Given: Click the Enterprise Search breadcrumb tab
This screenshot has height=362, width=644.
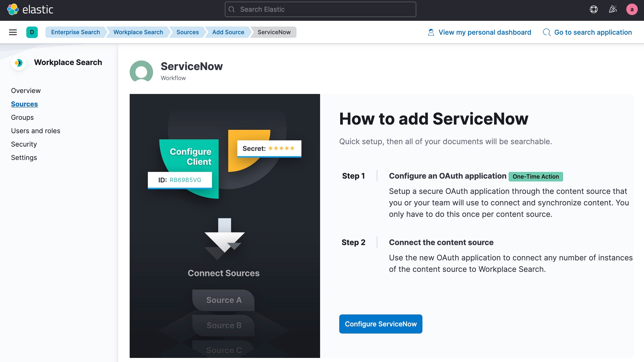Looking at the screenshot, I should [75, 32].
